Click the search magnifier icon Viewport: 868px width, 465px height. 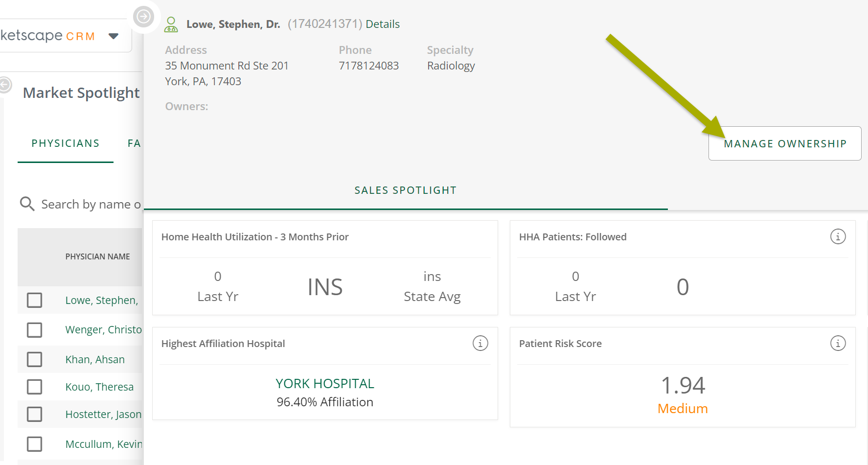[x=27, y=204]
